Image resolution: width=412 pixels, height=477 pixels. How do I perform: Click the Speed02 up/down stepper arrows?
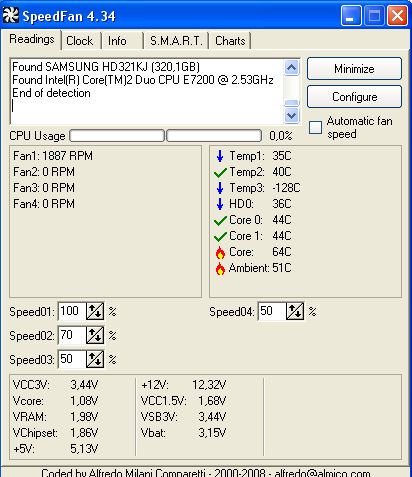click(95, 335)
